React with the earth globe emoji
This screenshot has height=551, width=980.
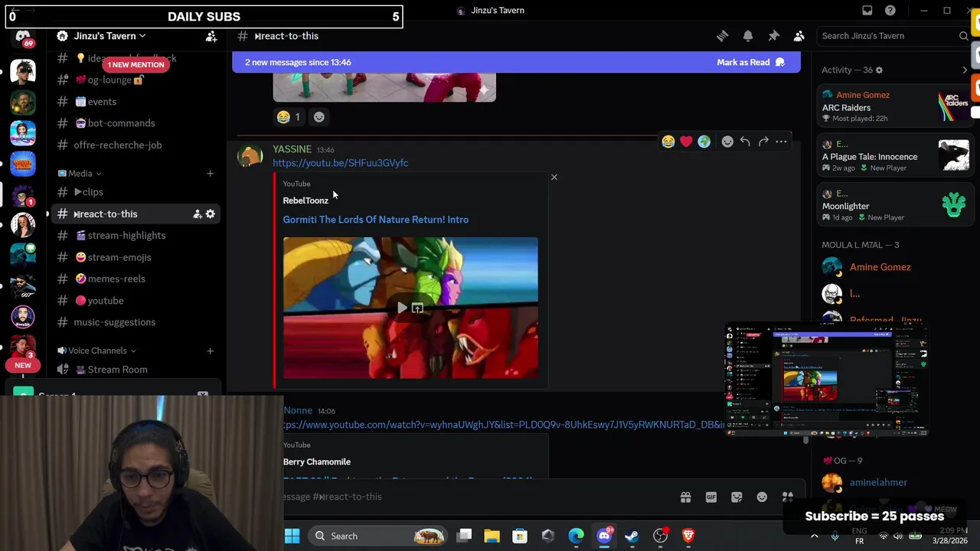coord(704,142)
